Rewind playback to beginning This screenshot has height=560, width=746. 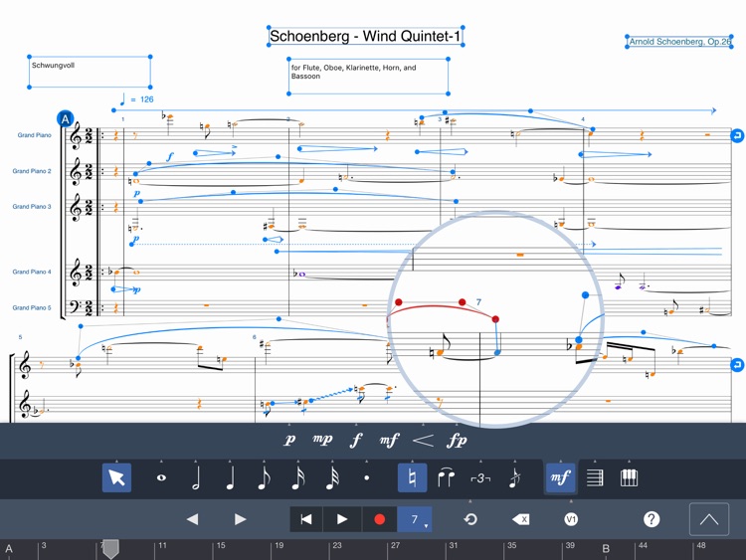pos(306,519)
